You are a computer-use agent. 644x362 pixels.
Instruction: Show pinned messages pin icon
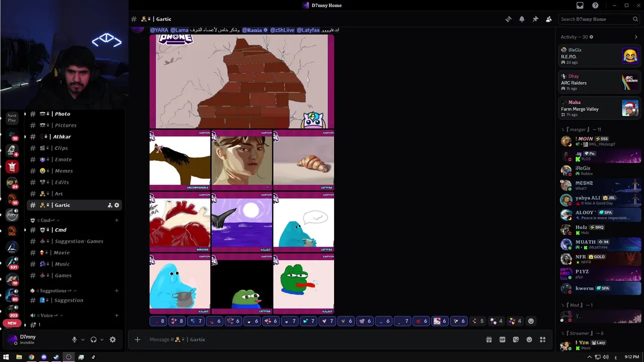535,19
